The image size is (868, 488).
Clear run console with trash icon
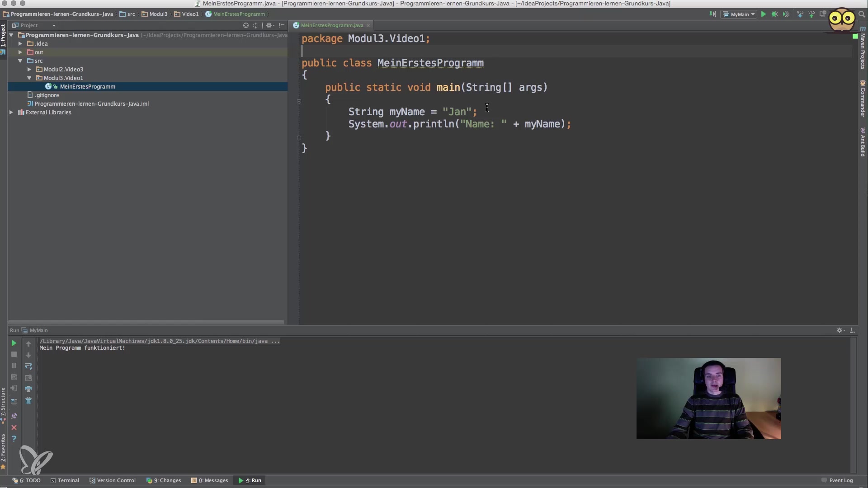coord(28,400)
